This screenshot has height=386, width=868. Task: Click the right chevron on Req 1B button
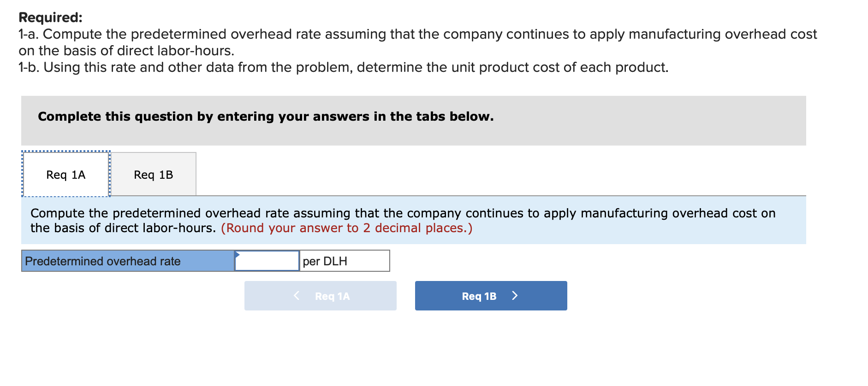point(515,296)
